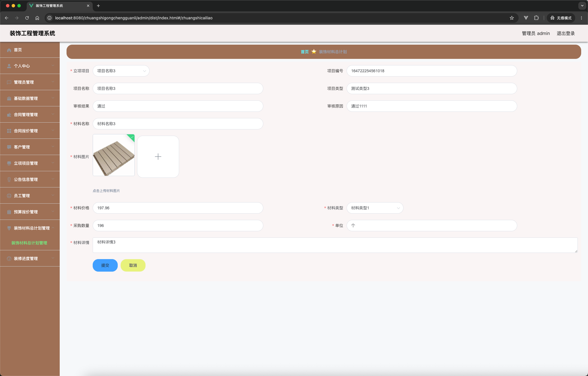Collapse the 装饰材料总计划管理 sidebar menu
Viewport: 588px width, 376px height.
point(30,228)
